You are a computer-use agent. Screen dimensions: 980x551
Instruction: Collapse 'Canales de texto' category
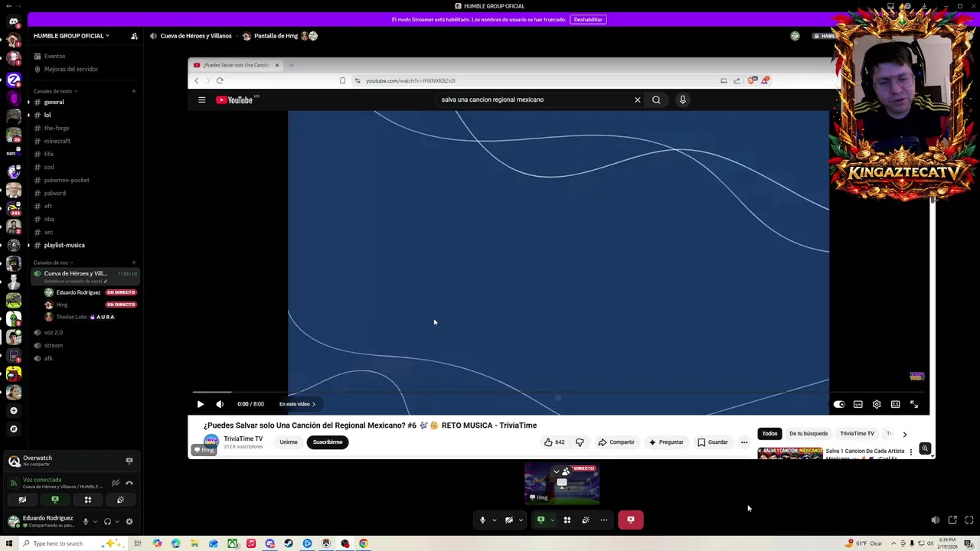54,91
